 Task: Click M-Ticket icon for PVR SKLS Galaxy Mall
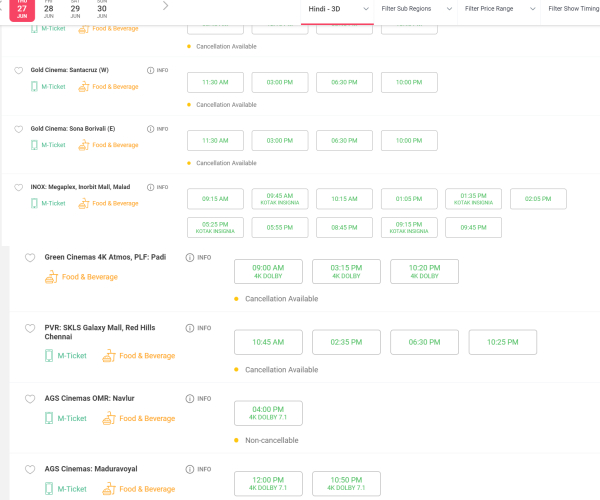pyautogui.click(x=51, y=356)
